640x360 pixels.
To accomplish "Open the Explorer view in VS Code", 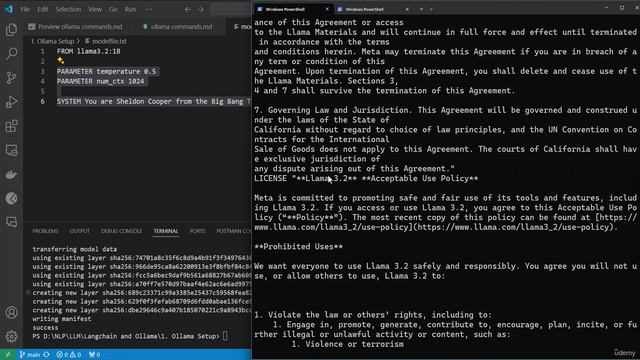I will coord(11,30).
